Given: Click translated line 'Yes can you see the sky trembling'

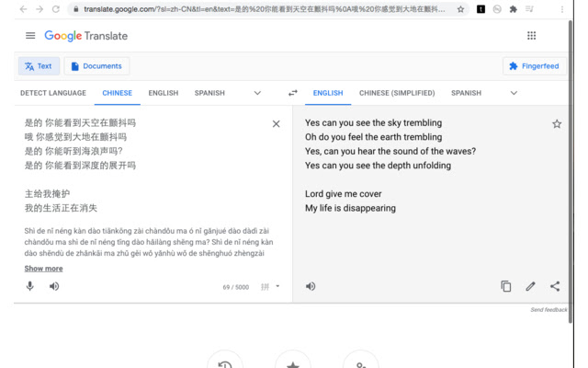Looking at the screenshot, I should pos(373,122).
